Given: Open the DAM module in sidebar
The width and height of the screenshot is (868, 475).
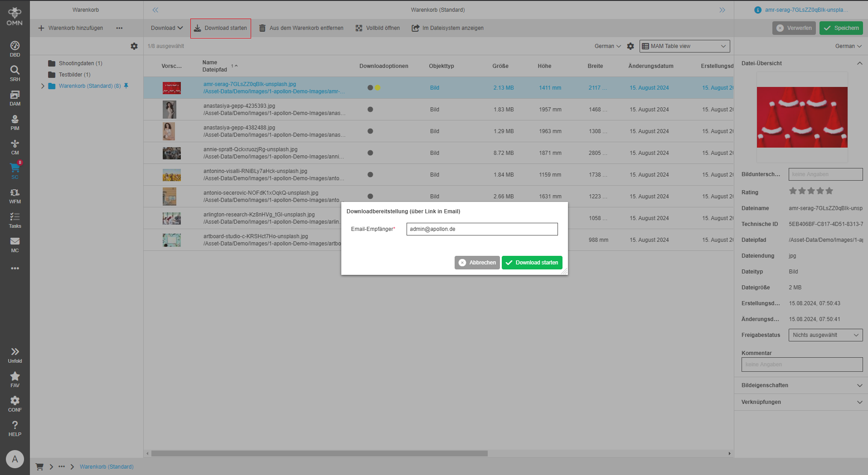Looking at the screenshot, I should (x=15, y=97).
